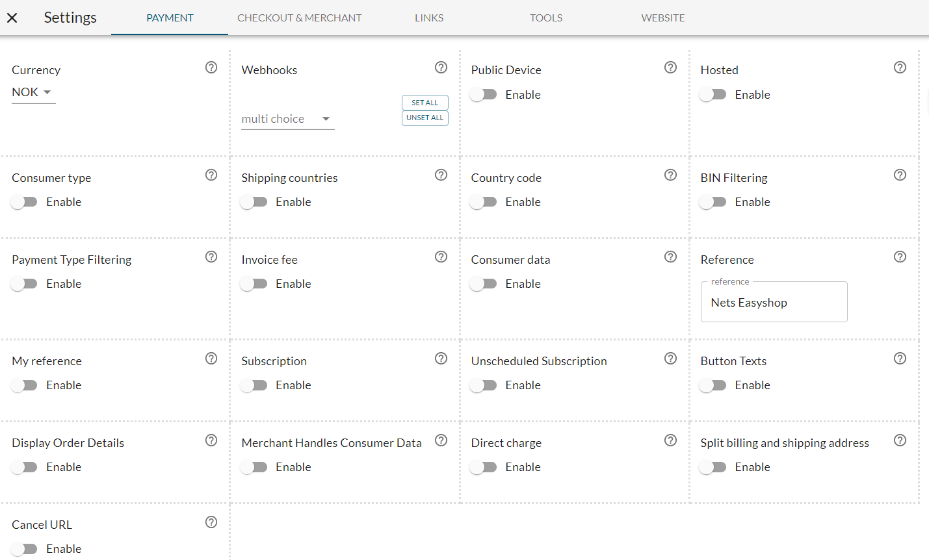
Task: Show help for Public Device
Action: [x=670, y=68]
